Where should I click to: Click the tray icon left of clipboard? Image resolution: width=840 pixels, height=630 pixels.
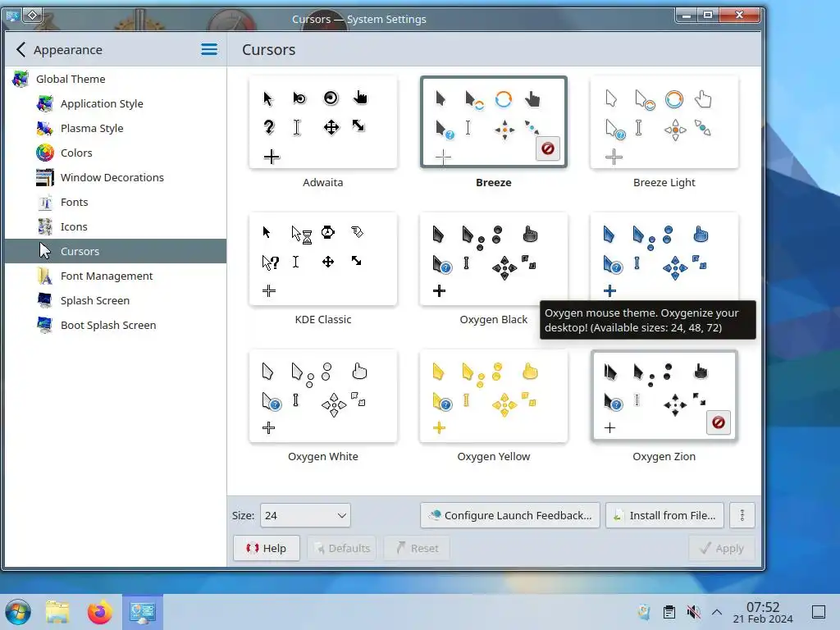[645, 612]
